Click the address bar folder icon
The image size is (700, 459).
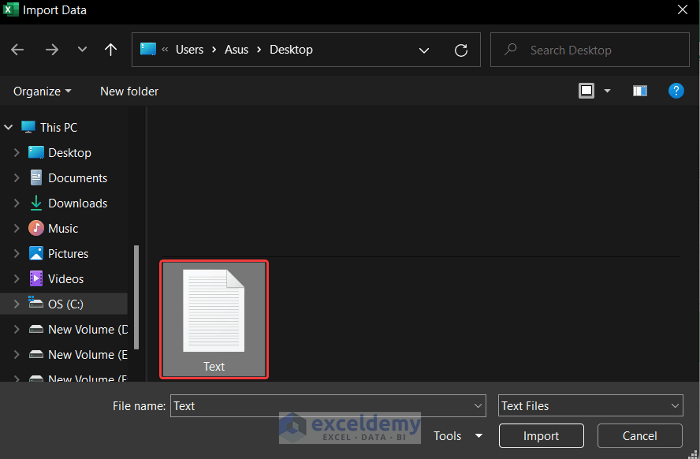pyautogui.click(x=148, y=49)
